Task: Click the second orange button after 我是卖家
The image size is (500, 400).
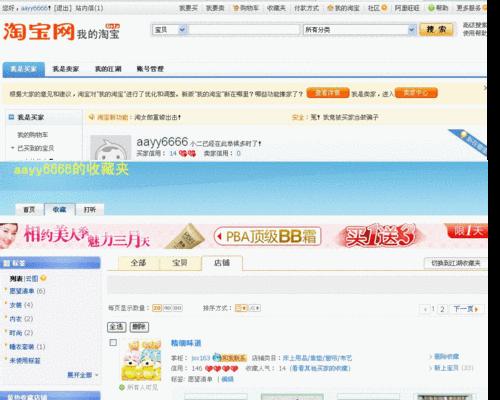Action: pyautogui.click(x=416, y=93)
